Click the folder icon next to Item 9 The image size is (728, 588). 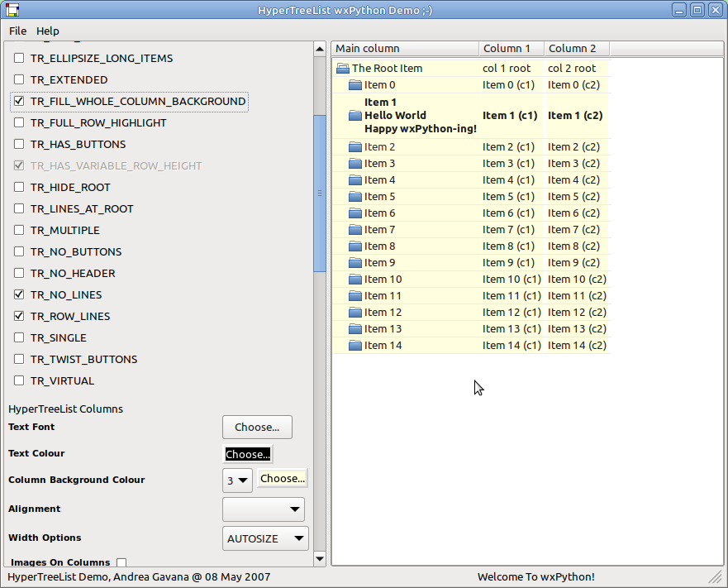(x=355, y=263)
